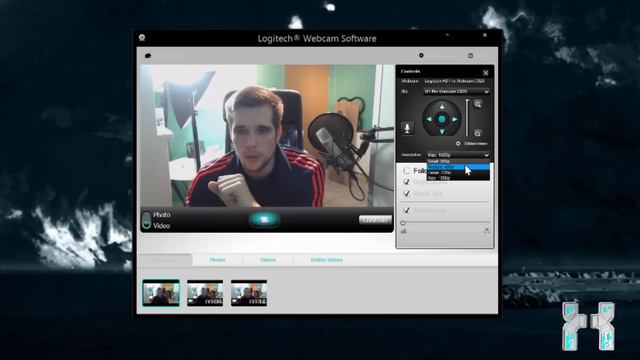Pan the webcam right with the right arrow

click(454, 119)
